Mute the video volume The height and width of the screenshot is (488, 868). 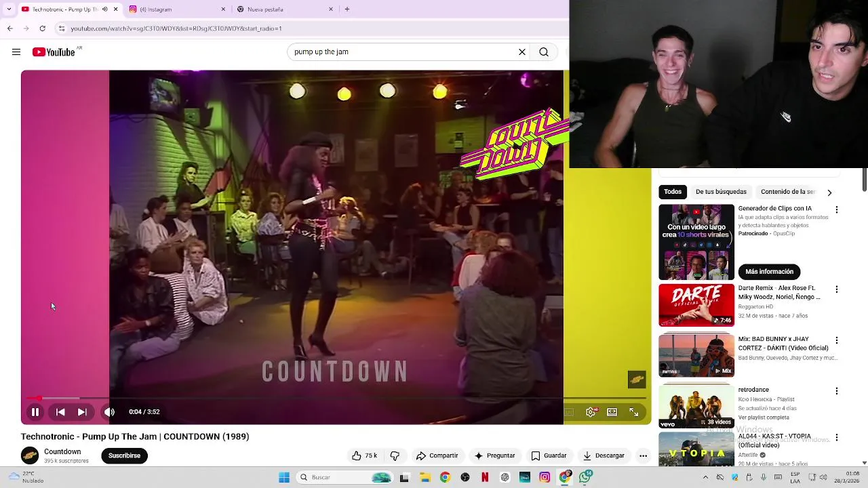(x=109, y=411)
